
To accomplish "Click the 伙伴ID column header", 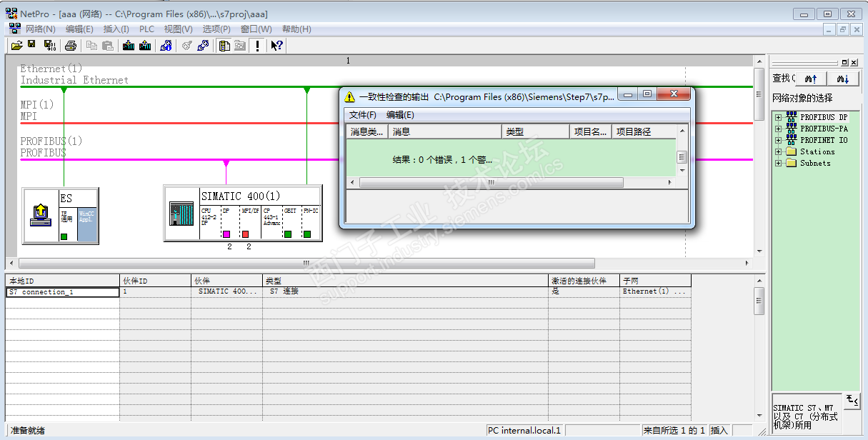I will 155,281.
